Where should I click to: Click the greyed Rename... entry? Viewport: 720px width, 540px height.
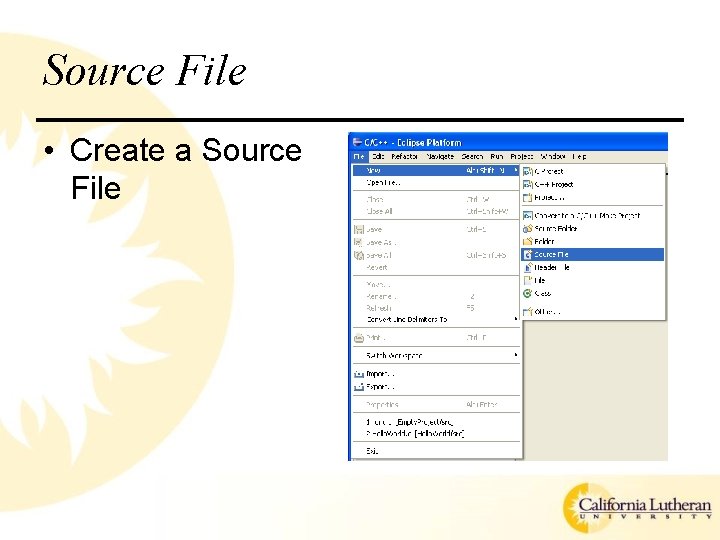[x=436, y=297]
